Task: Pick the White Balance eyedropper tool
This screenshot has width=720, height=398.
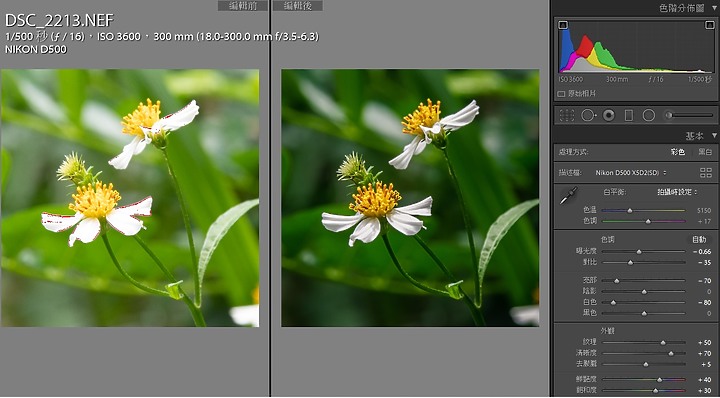Action: (568, 196)
